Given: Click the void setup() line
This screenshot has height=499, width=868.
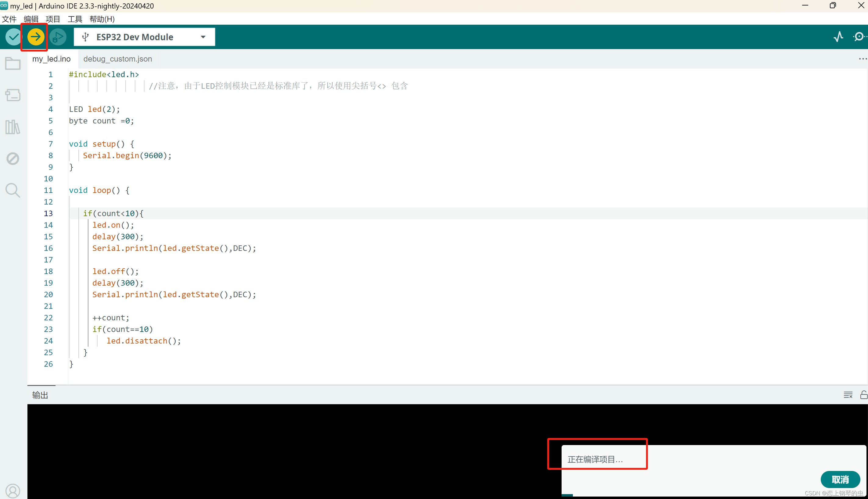Looking at the screenshot, I should coord(102,144).
